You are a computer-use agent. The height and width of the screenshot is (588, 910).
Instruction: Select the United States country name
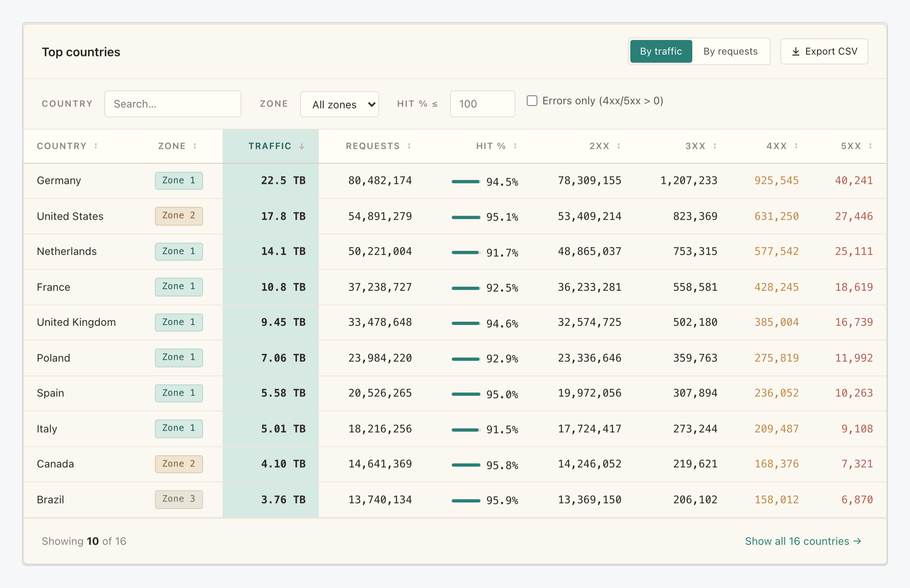pos(70,216)
